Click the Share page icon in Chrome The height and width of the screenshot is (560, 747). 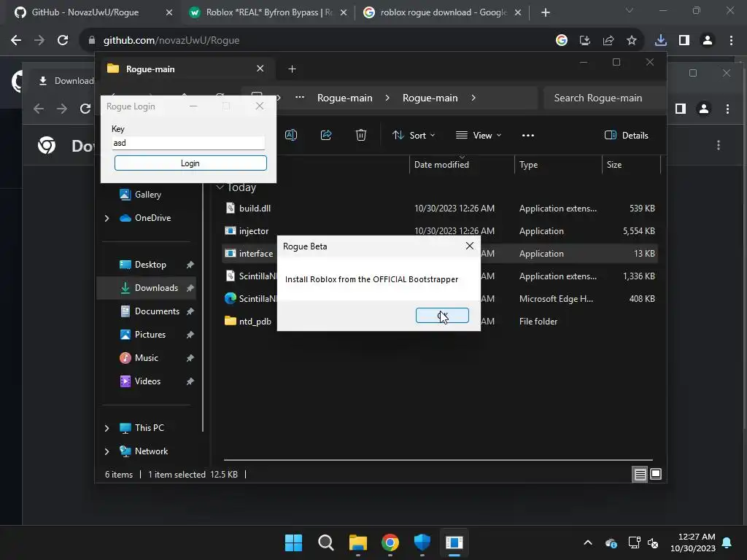click(608, 41)
